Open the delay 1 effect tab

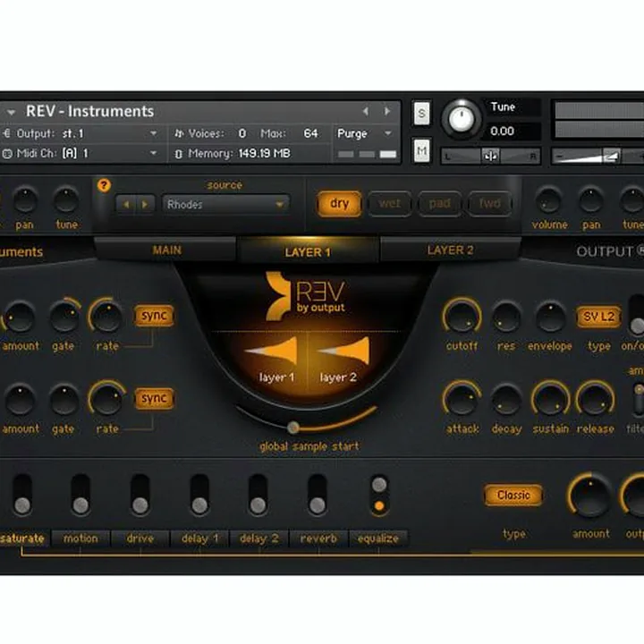tap(199, 538)
